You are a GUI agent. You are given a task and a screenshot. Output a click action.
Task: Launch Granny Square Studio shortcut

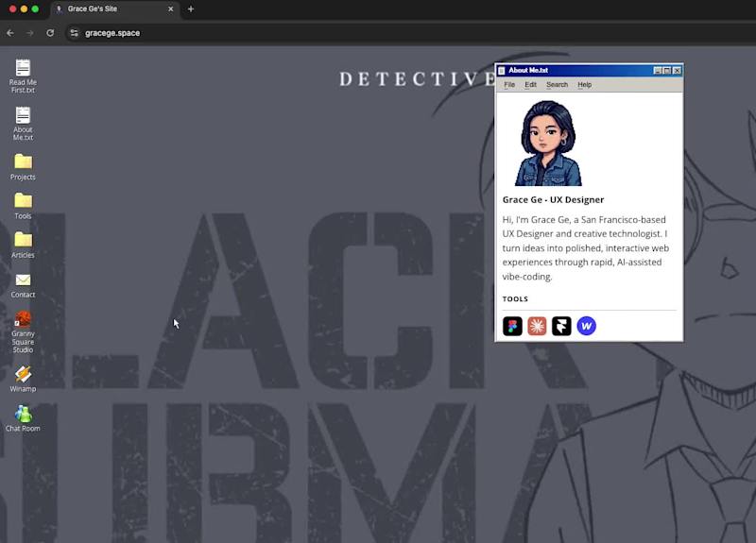[23, 332]
